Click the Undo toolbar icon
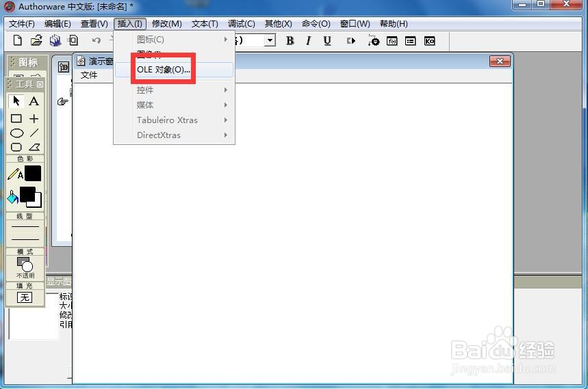 pos(97,40)
